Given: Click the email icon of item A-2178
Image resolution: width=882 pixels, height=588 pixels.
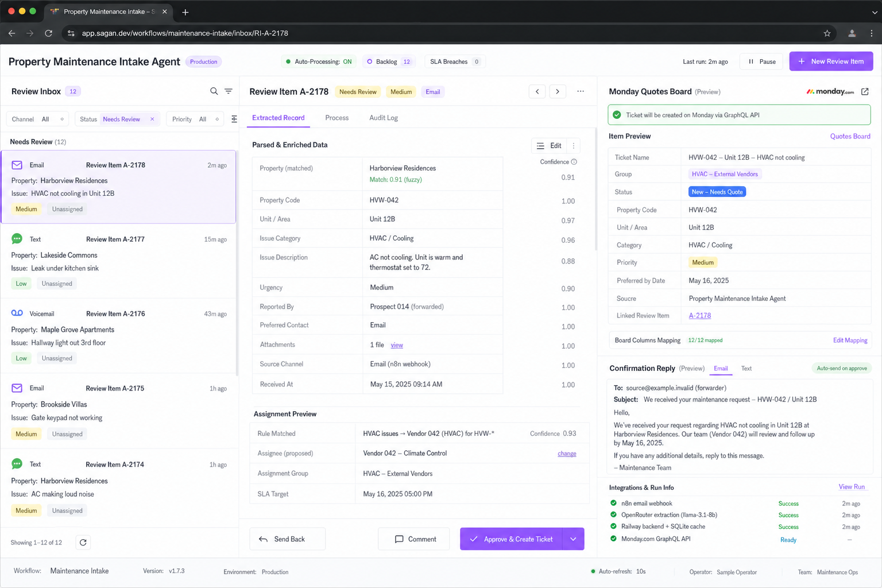Looking at the screenshot, I should click(x=17, y=165).
